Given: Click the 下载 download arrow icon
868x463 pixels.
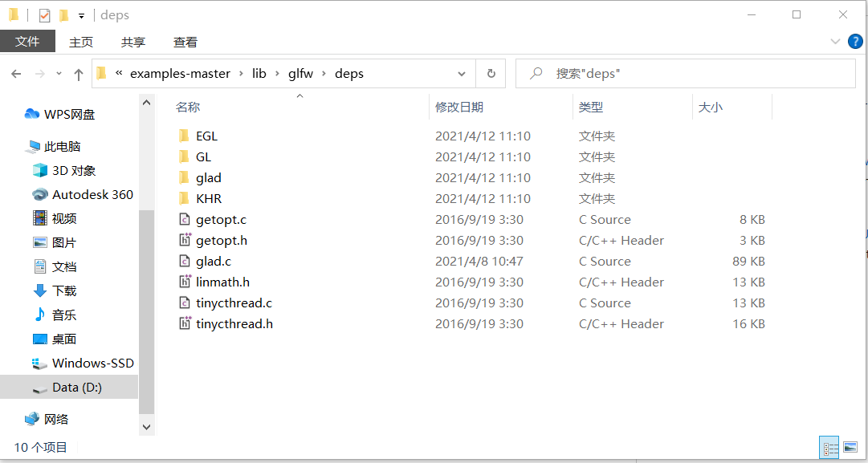Looking at the screenshot, I should (x=40, y=290).
